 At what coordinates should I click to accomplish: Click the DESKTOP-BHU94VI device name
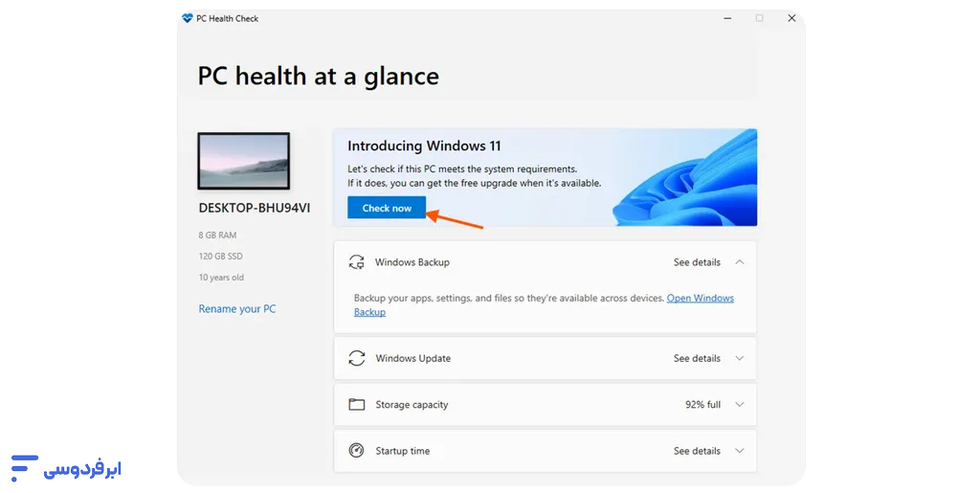pyautogui.click(x=255, y=208)
